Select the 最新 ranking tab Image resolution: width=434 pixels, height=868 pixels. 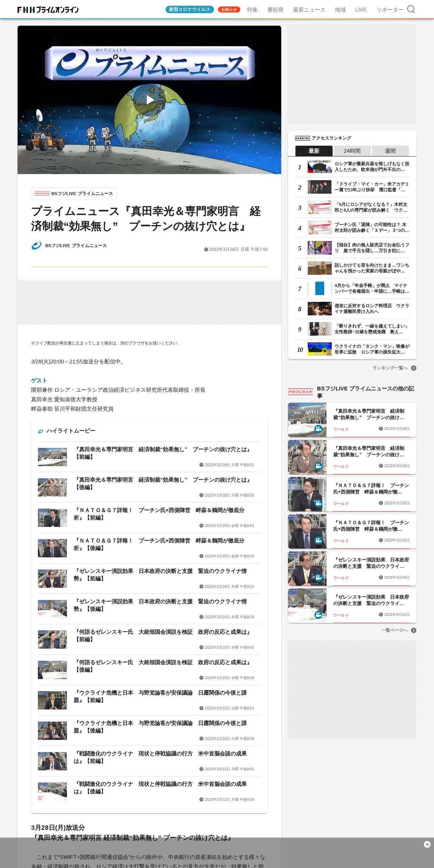coord(314,151)
